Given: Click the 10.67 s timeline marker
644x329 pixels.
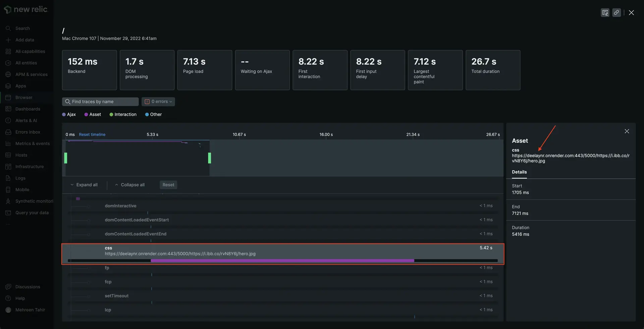Looking at the screenshot, I should pyautogui.click(x=239, y=135).
